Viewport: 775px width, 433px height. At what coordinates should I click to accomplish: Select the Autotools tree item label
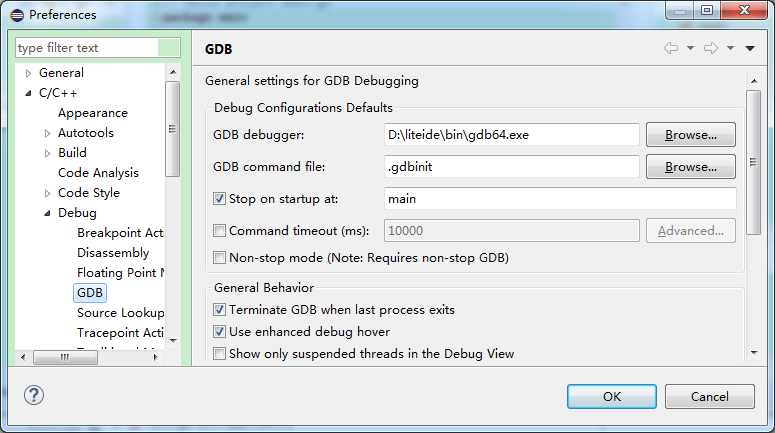point(86,132)
